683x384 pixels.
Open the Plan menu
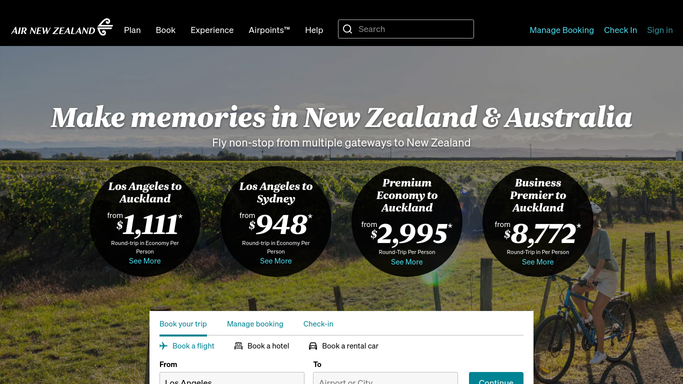point(132,30)
